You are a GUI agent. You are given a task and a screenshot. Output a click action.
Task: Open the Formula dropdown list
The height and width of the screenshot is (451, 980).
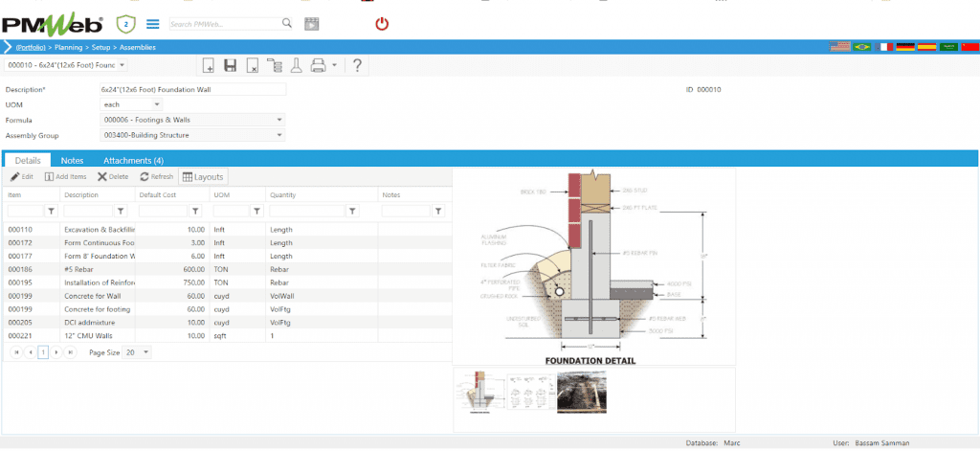click(x=279, y=120)
